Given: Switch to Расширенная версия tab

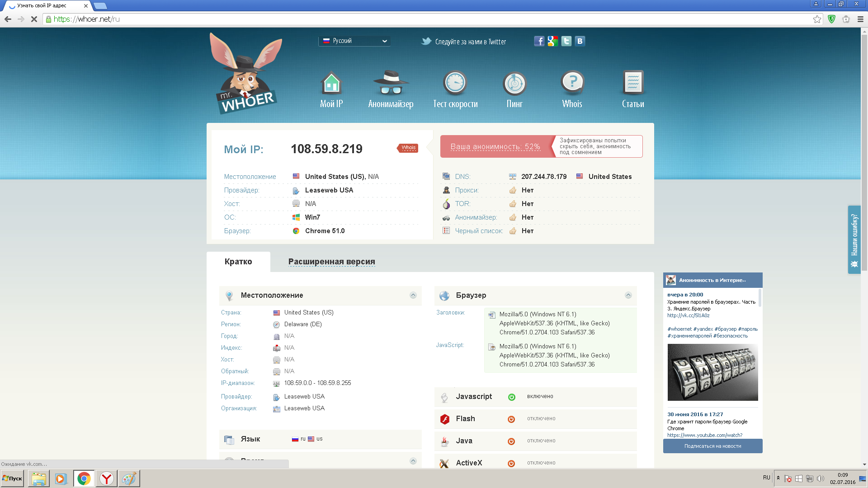Looking at the screenshot, I should (331, 262).
